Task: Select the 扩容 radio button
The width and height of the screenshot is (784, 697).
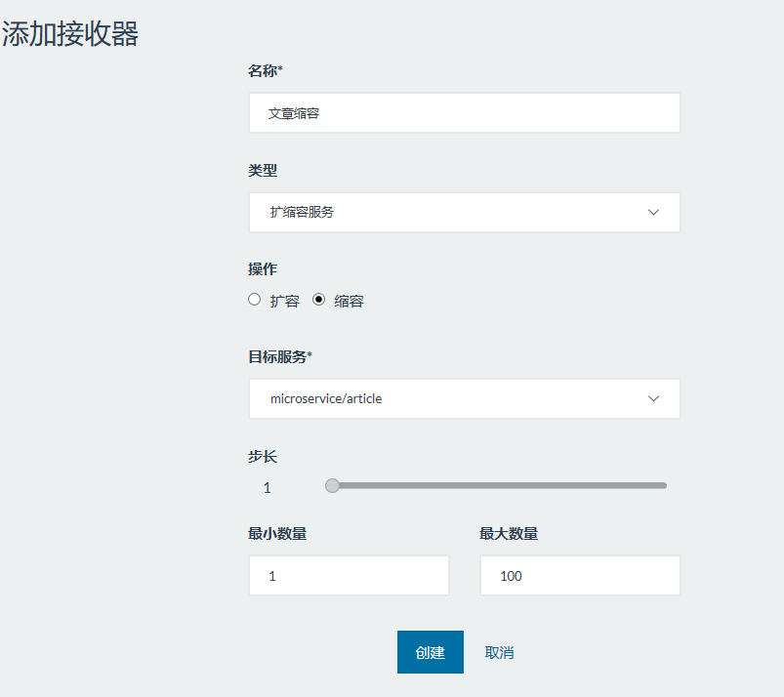Action: point(254,300)
